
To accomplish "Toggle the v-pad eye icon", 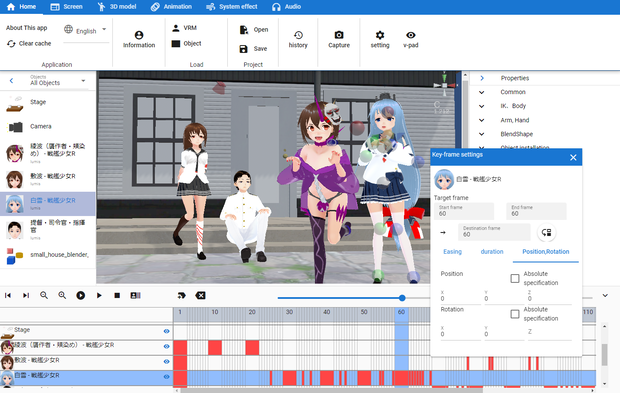I will pos(410,40).
